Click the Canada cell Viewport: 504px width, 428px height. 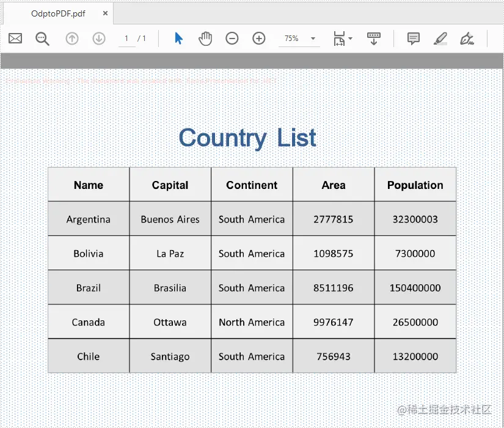(x=89, y=322)
